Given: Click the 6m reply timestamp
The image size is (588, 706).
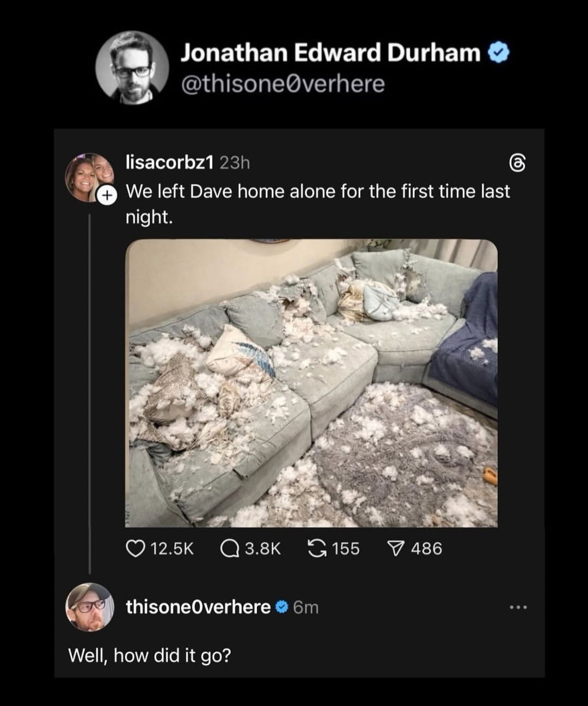Looking at the screenshot, I should pyautogui.click(x=305, y=607).
